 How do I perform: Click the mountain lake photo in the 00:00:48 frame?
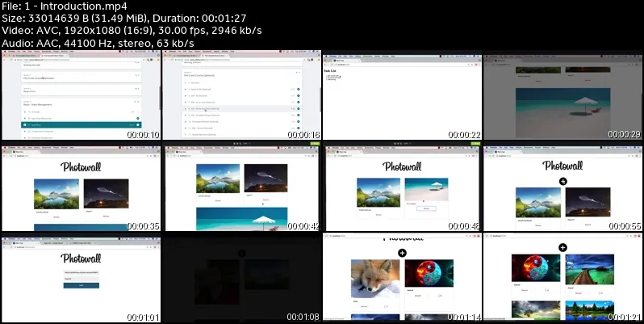coord(378,192)
